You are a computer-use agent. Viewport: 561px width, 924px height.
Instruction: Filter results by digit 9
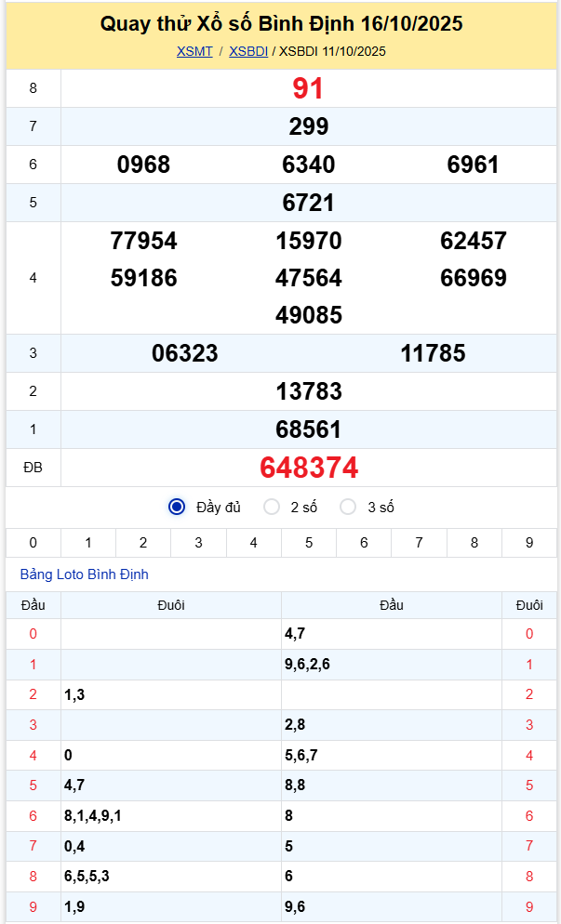point(529,543)
